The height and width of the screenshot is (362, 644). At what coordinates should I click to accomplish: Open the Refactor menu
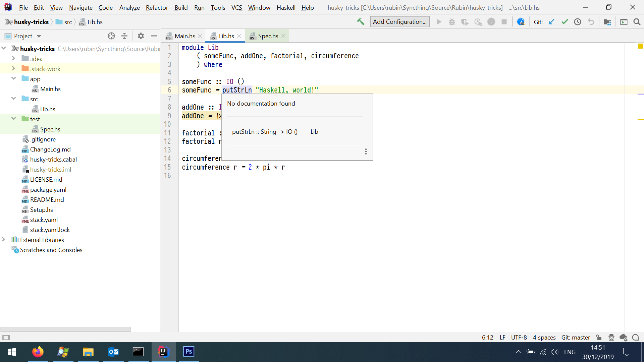(x=157, y=7)
